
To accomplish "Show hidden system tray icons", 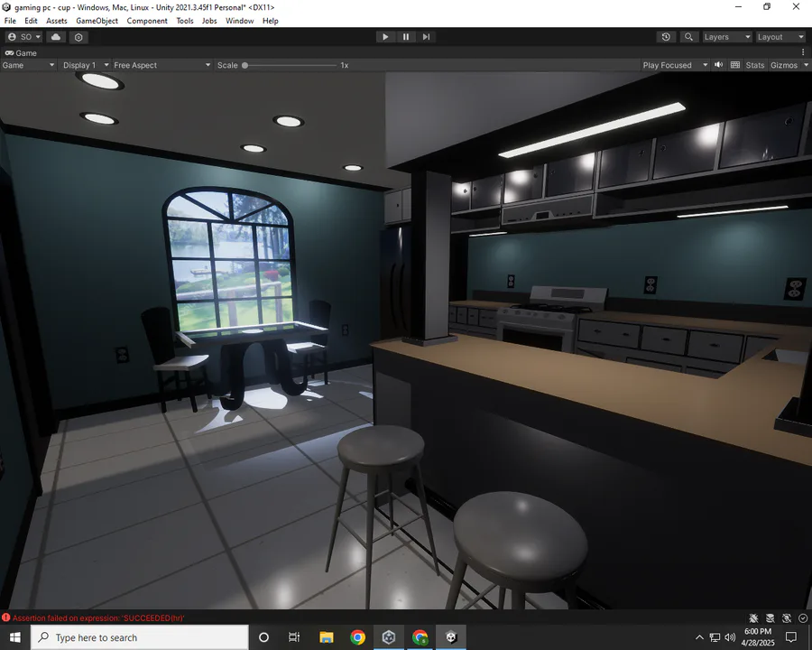I will [699, 637].
